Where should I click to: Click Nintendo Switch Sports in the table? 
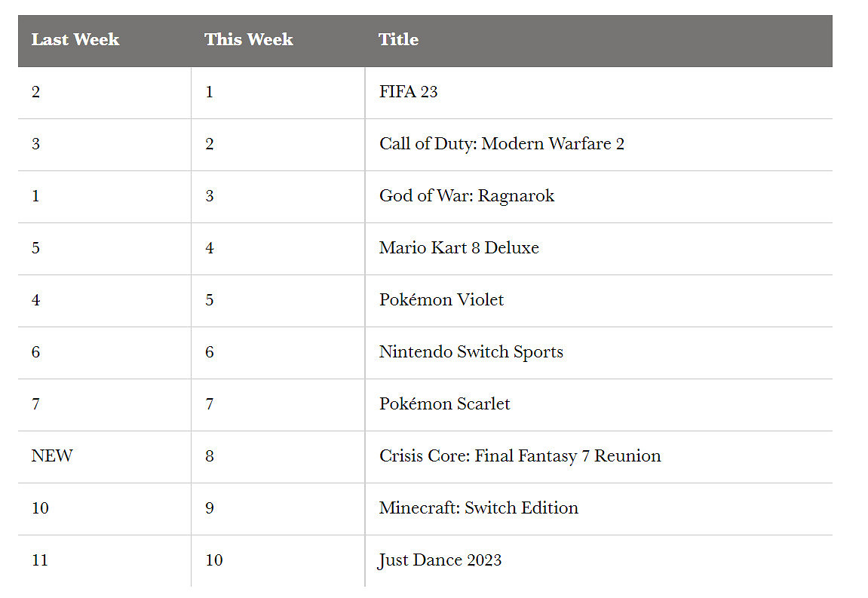(471, 352)
